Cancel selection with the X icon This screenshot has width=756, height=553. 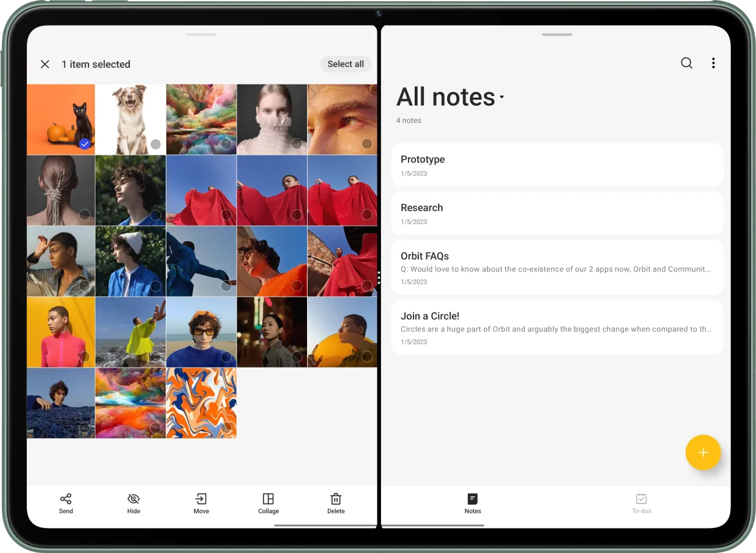coord(45,64)
